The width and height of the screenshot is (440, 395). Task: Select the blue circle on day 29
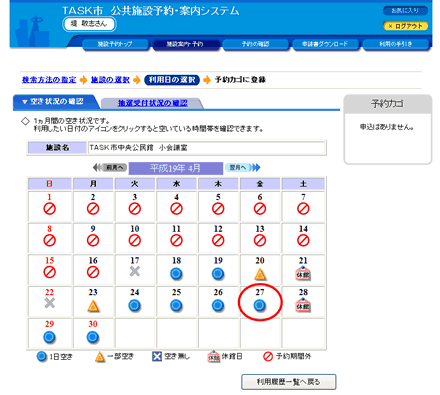pyautogui.click(x=49, y=337)
